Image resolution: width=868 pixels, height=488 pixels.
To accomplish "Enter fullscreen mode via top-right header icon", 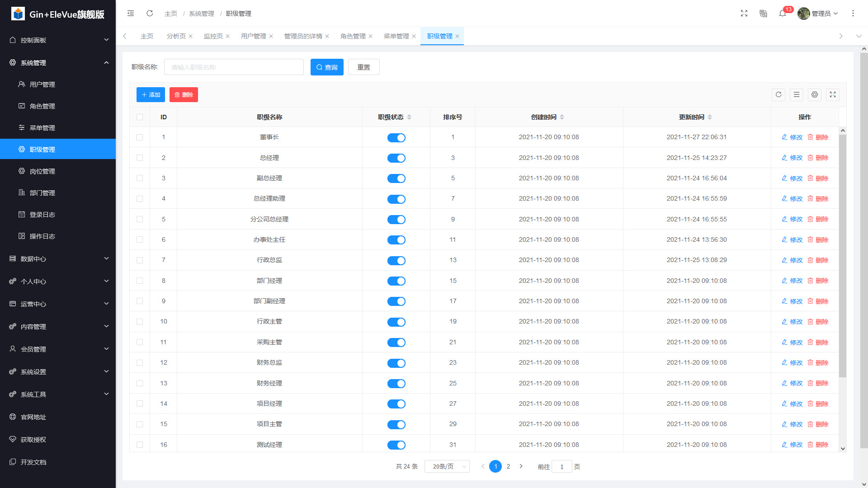I will click(744, 14).
